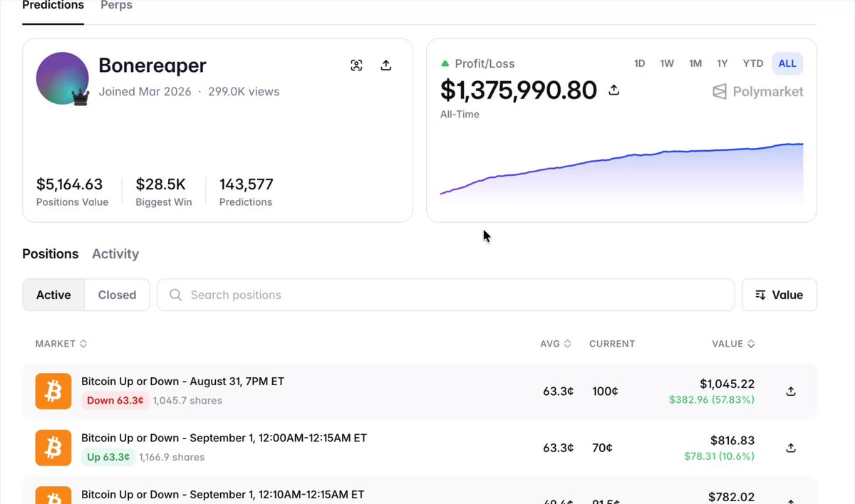
Task: Click the $1,045.22 position value
Action: (x=727, y=384)
